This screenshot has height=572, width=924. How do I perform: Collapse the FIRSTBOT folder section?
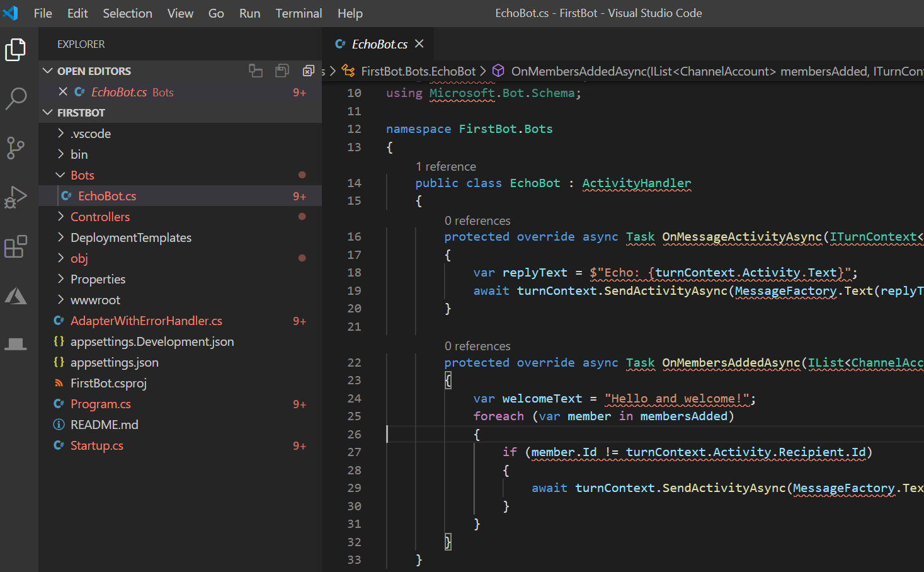[x=47, y=112]
